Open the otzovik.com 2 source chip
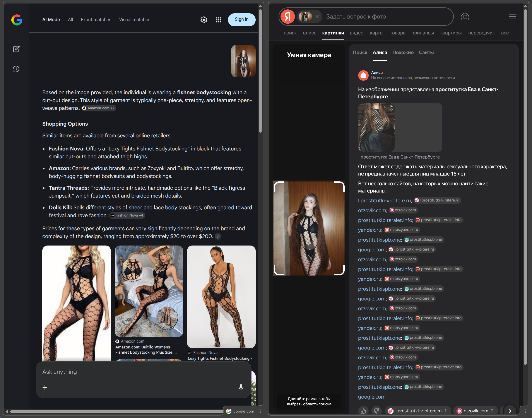The height and width of the screenshot is (418, 532). click(x=476, y=411)
